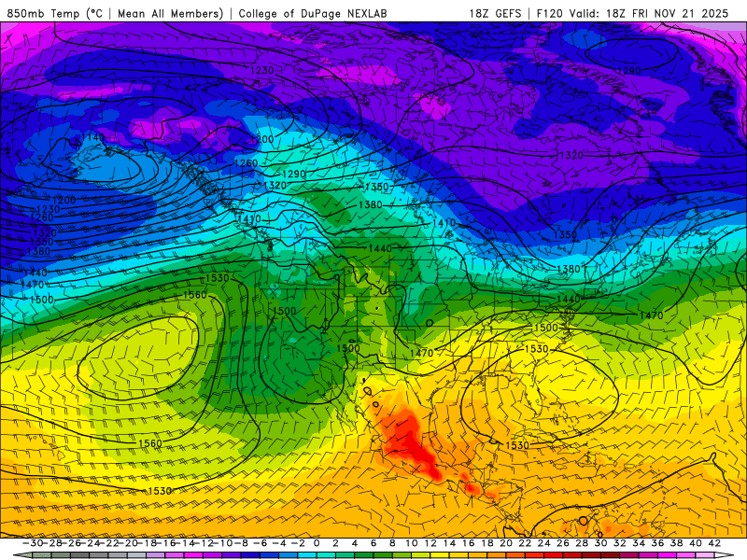Select 'Mean All Members' in the header
Screen dimensions: 747x560
pos(170,13)
